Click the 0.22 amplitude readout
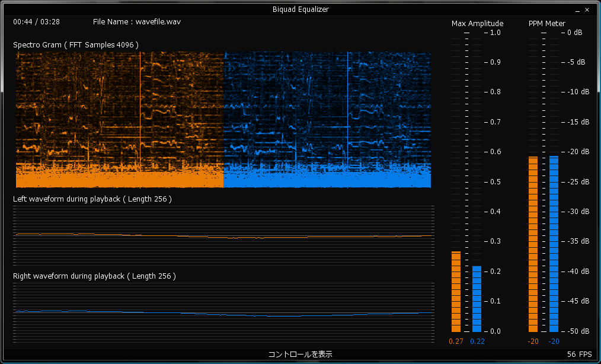This screenshot has height=364, width=601. [477, 341]
